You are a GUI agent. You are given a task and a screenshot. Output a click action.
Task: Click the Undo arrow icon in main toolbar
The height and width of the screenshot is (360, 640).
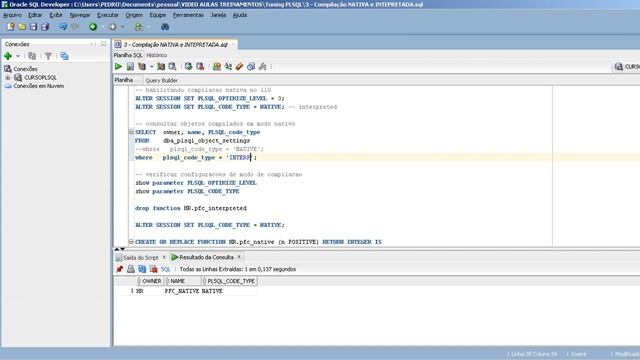point(63,27)
